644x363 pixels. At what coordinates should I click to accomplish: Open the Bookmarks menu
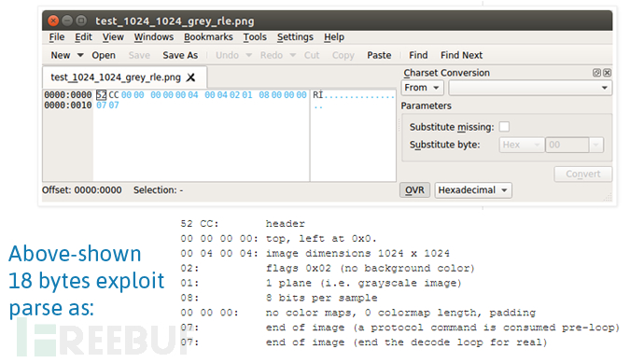[x=208, y=37]
